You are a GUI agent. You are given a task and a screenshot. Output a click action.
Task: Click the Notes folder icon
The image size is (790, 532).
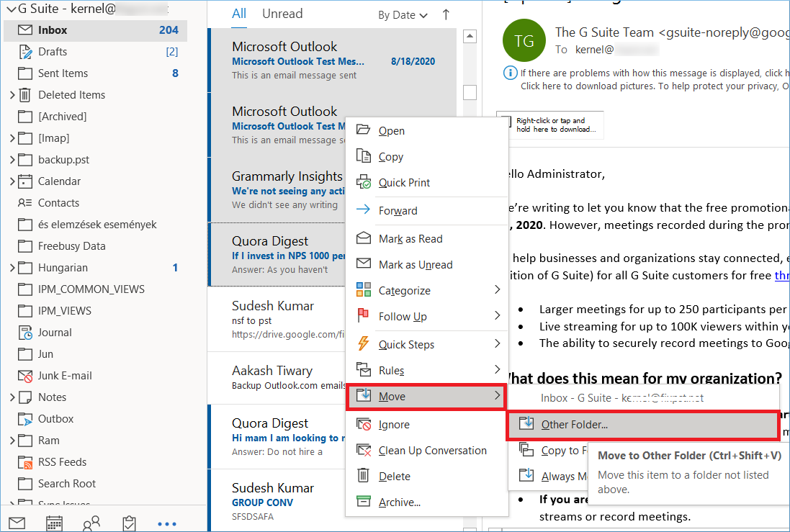tap(24, 397)
